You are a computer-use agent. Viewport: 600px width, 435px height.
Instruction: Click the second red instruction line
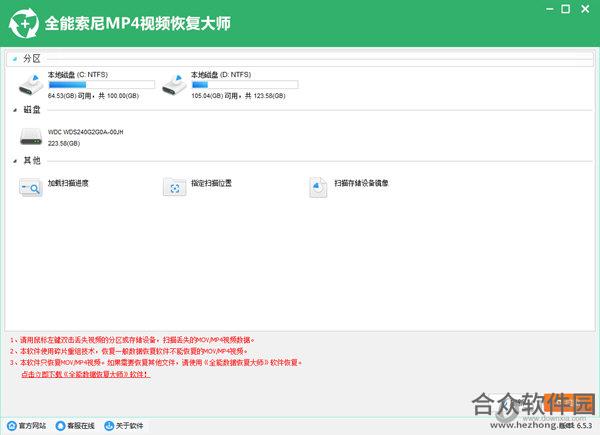tap(129, 351)
